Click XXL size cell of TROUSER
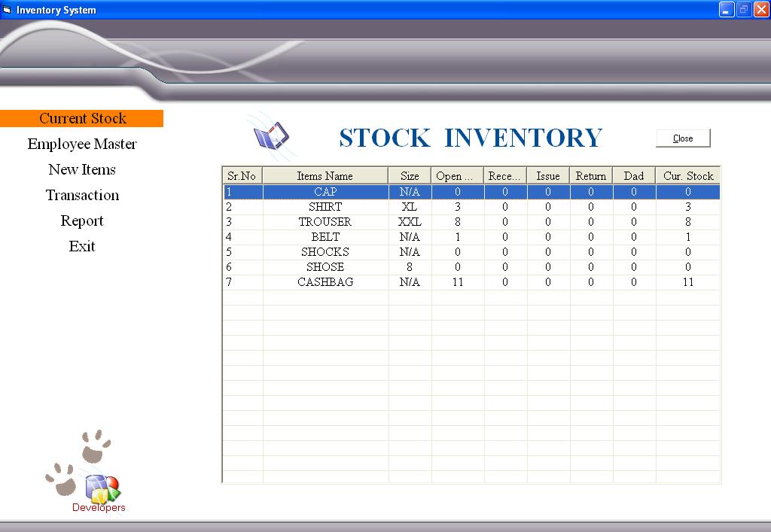 [410, 222]
